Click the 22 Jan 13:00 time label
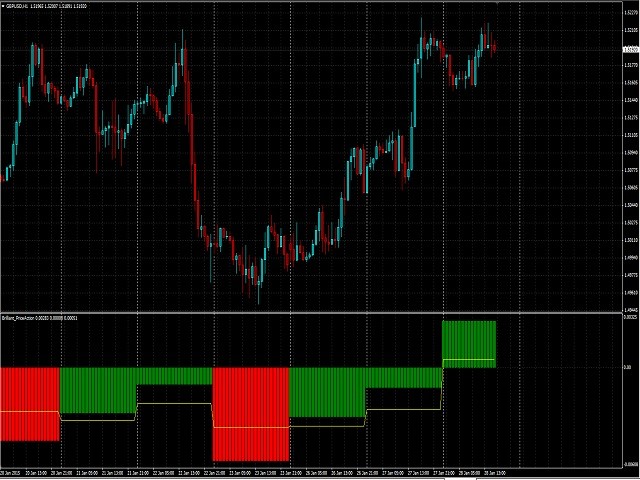Image resolution: width=640 pixels, height=480 pixels. [x=189, y=473]
